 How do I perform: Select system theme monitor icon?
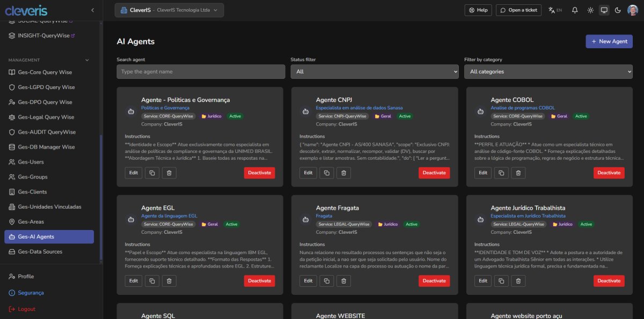click(x=604, y=10)
